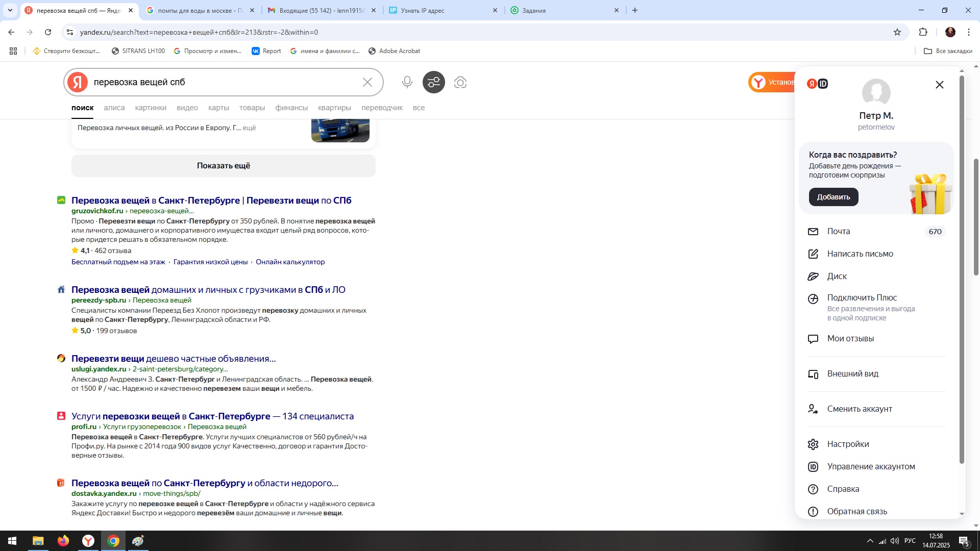Launch Firefox from taskbar
Image resolution: width=980 pixels, height=551 pixels.
pyautogui.click(x=63, y=541)
